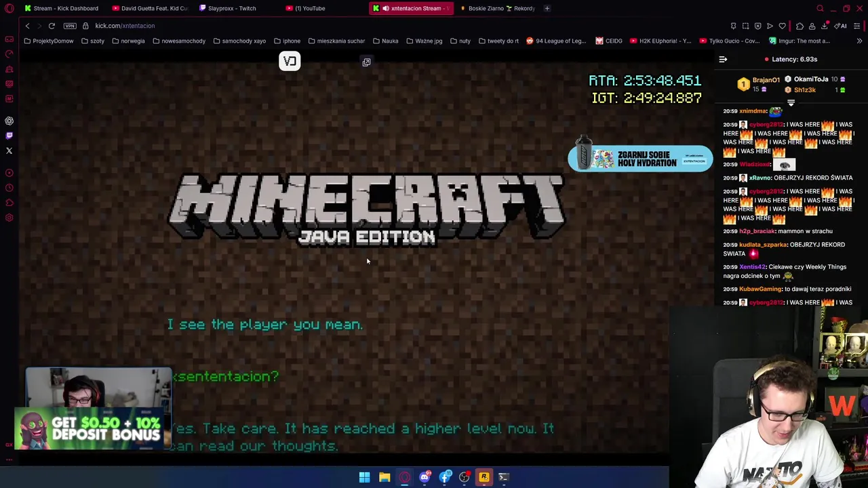Open the Easy Setup menu icon
868x488 pixels.
pyautogui.click(x=857, y=26)
